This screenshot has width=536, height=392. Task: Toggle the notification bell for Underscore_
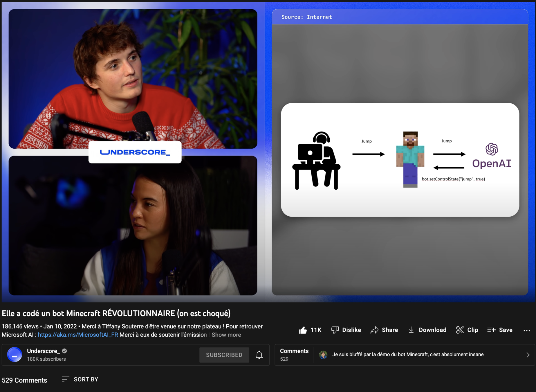click(x=259, y=355)
